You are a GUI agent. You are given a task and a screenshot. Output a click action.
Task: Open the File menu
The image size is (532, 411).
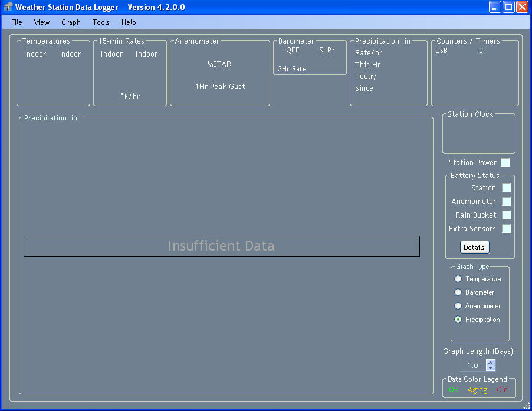click(15, 22)
